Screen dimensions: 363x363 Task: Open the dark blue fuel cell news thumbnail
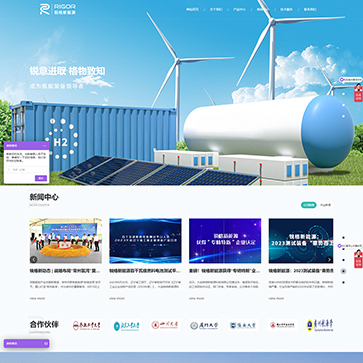[x=145, y=241]
